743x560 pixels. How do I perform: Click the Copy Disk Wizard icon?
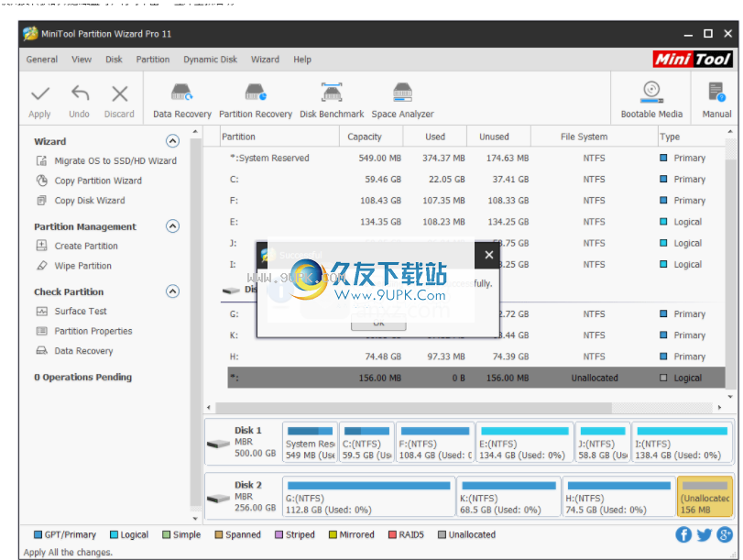pos(42,201)
